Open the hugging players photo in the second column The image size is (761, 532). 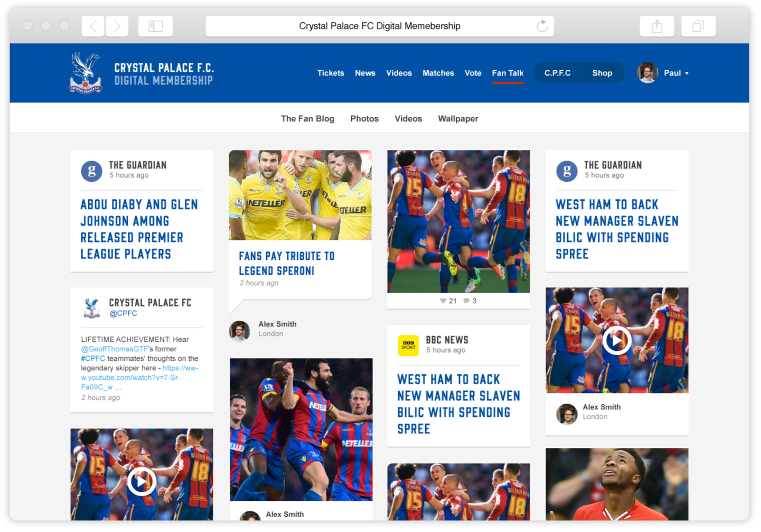(301, 430)
